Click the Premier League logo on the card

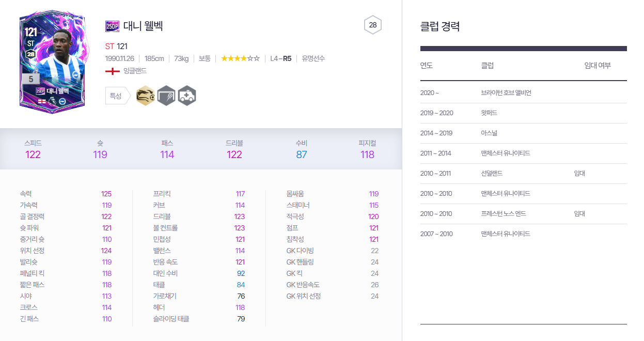52,100
